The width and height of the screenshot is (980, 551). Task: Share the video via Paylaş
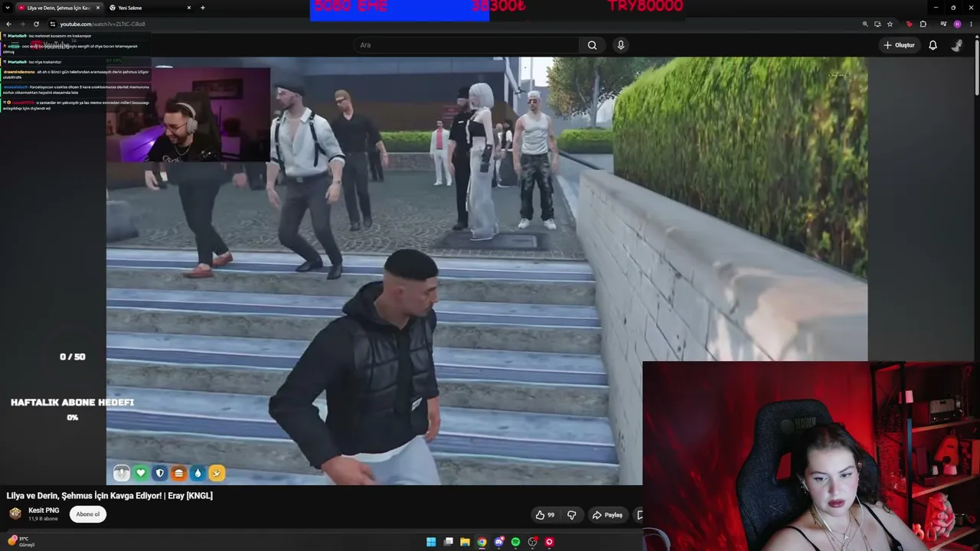coord(607,515)
